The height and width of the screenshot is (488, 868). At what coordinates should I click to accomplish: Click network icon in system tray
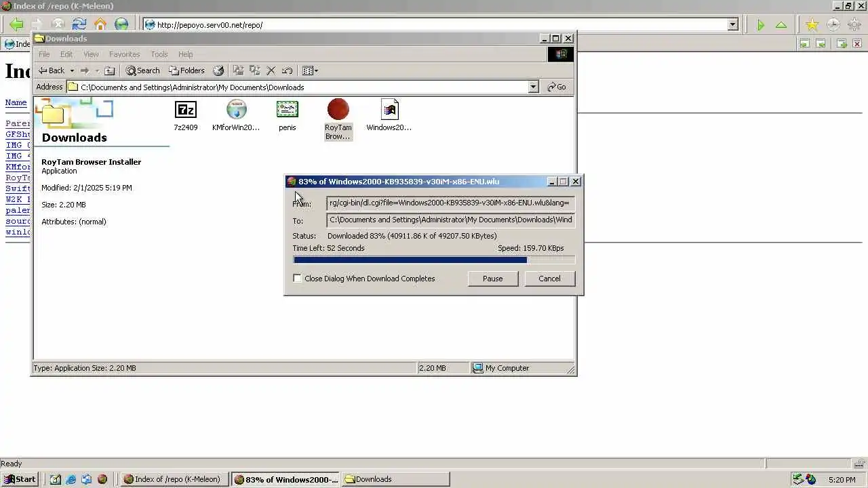(798, 479)
